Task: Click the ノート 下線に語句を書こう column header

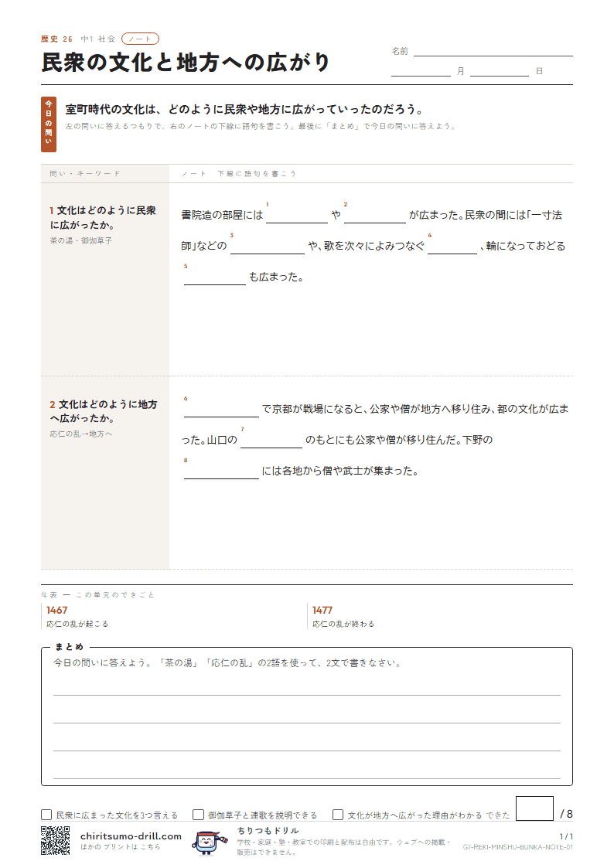Action: (x=239, y=174)
